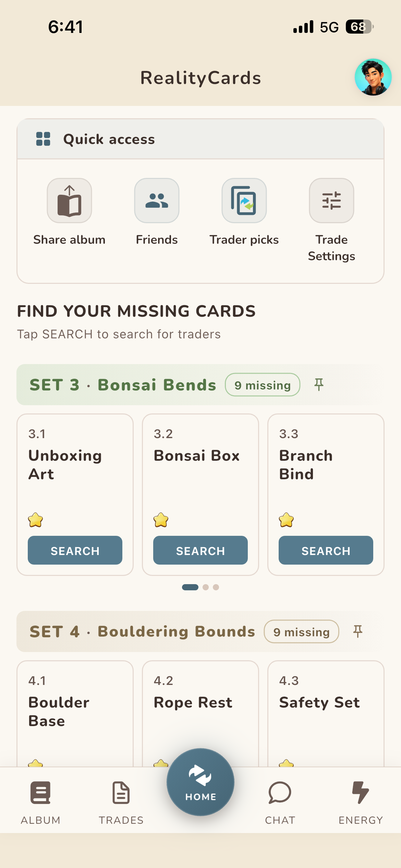Open Trader picks icon
This screenshot has height=868, width=401.
point(244,201)
